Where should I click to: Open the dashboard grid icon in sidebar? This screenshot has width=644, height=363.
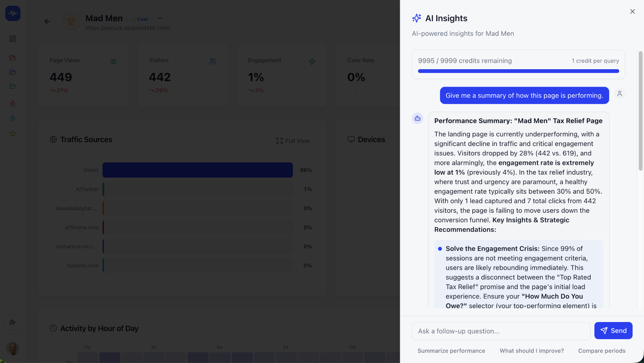tap(13, 39)
